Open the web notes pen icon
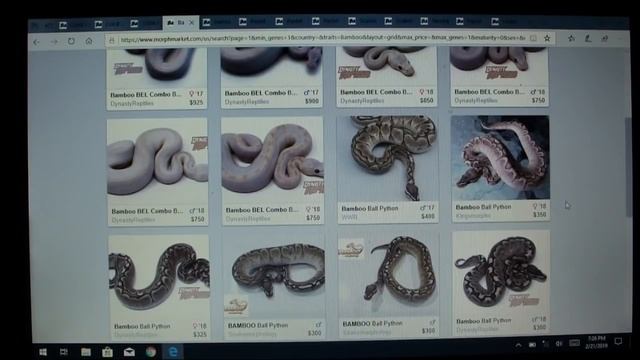This screenshot has height=360, width=640. pyautogui.click(x=588, y=38)
